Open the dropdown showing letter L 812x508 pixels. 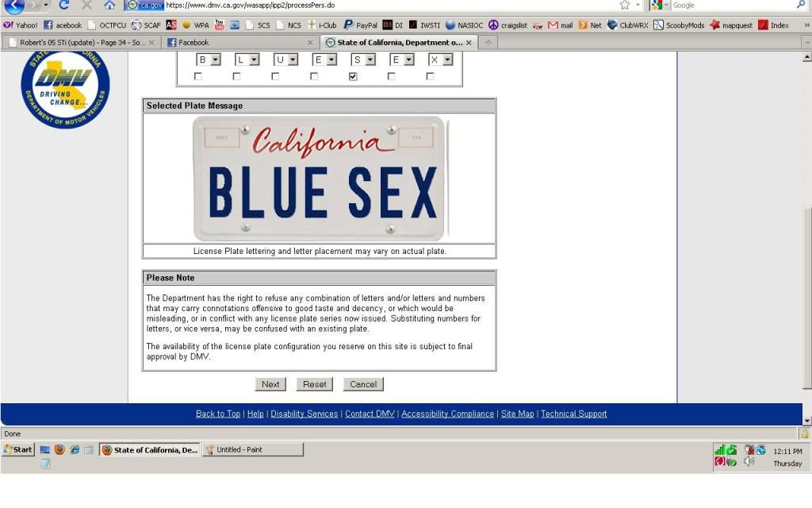254,60
